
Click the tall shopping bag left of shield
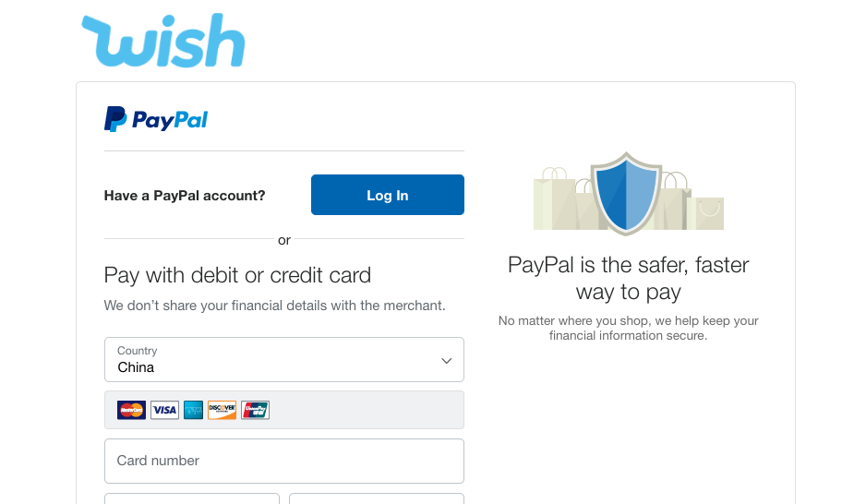pyautogui.click(x=555, y=198)
